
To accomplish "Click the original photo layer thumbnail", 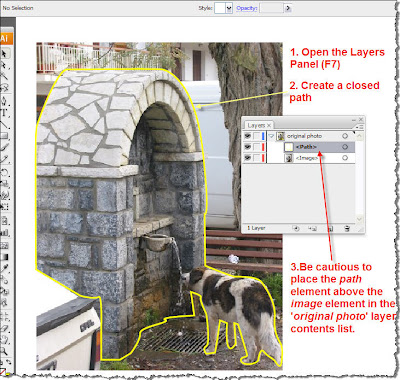I will coord(281,136).
